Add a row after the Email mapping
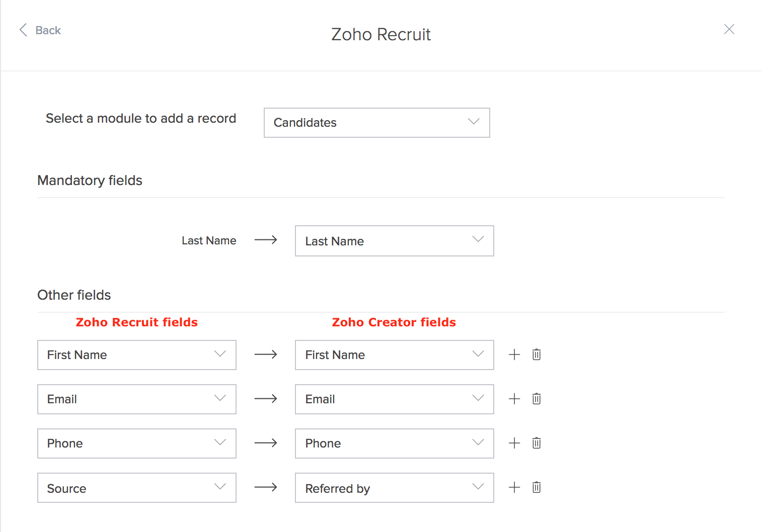The width and height of the screenshot is (761, 532). pos(514,399)
